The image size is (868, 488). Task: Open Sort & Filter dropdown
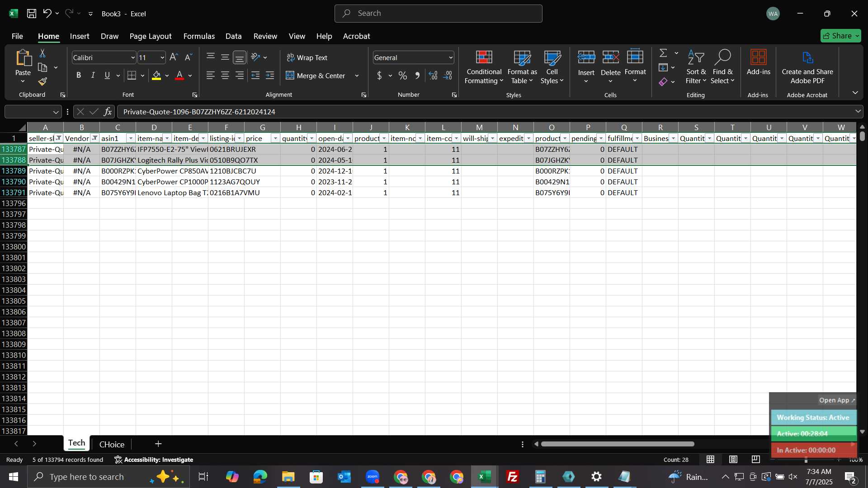[x=696, y=67]
